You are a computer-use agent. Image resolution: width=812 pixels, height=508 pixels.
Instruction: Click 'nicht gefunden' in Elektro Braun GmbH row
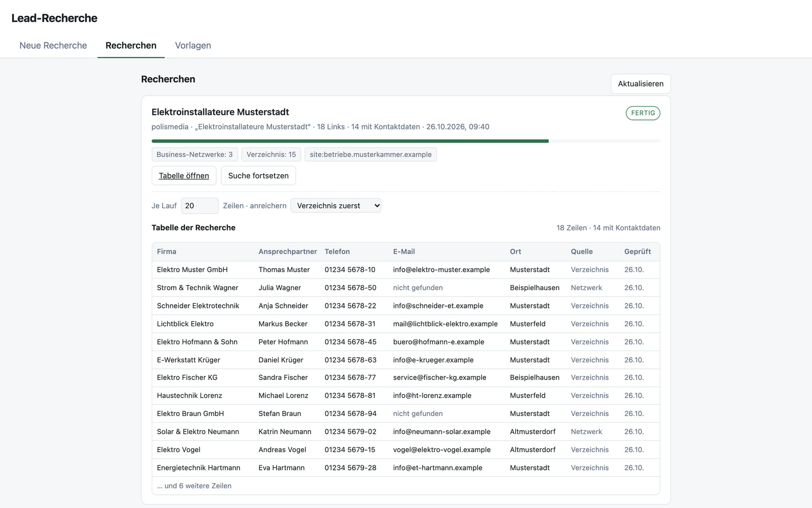point(418,414)
